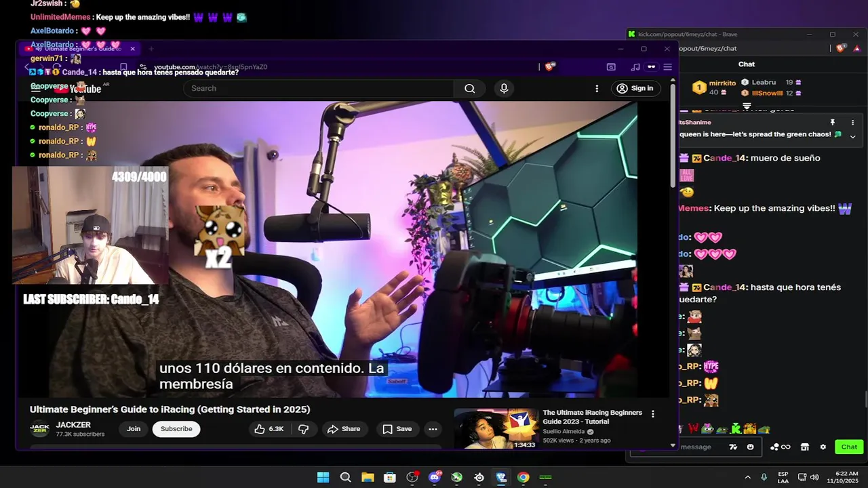Open pinned message three-dot options
Image resolution: width=868 pixels, height=488 pixels.
(852, 123)
